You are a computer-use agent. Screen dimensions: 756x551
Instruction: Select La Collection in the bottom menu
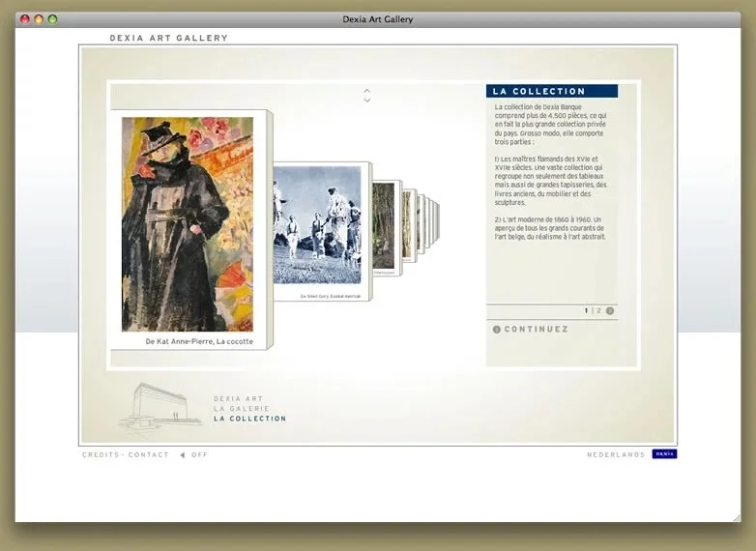[x=249, y=419]
